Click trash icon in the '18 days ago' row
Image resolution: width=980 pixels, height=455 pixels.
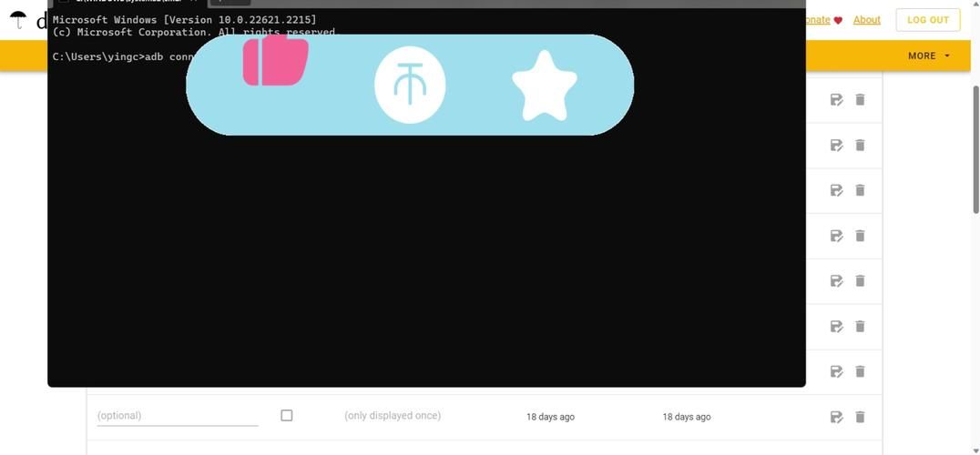click(860, 417)
